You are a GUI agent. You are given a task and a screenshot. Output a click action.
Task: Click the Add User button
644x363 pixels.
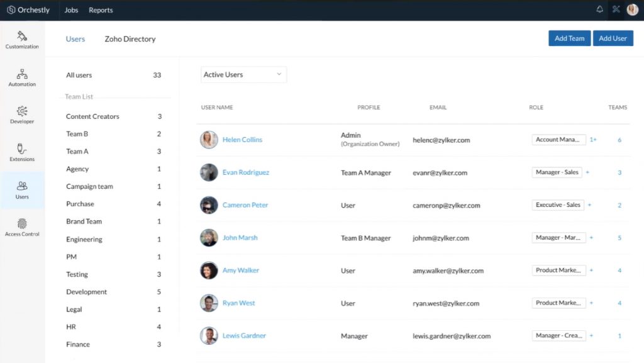[x=613, y=38]
